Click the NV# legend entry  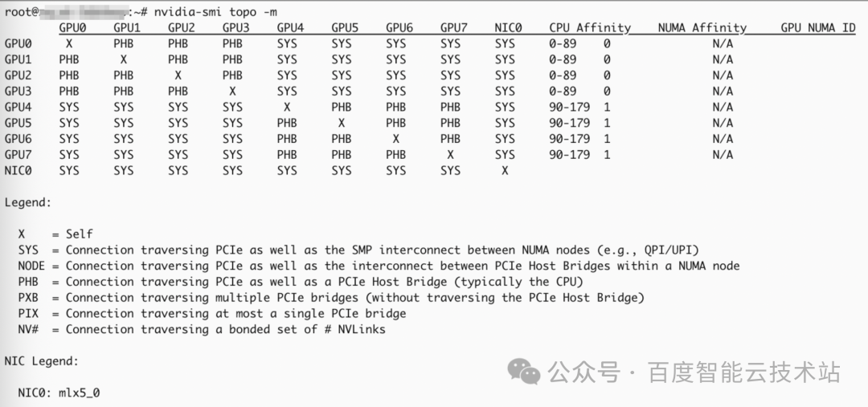point(202,330)
